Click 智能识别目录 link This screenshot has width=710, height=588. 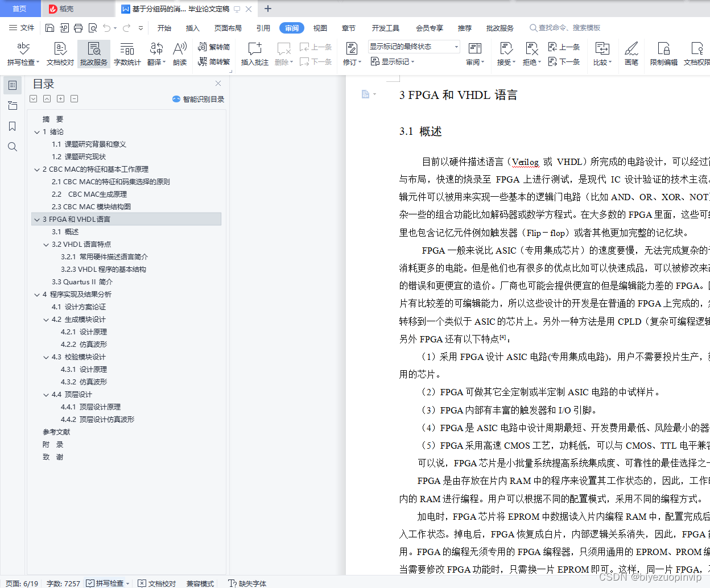click(198, 99)
